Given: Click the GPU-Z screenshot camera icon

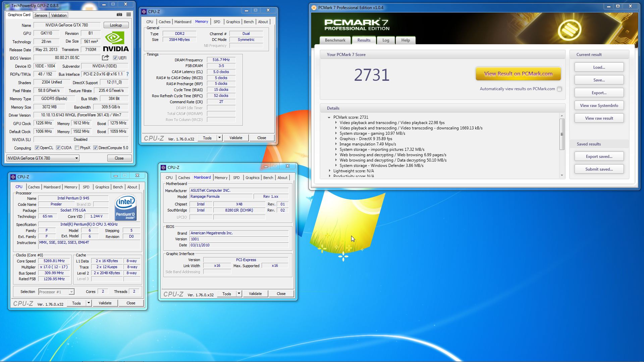Looking at the screenshot, I should coord(119,15).
